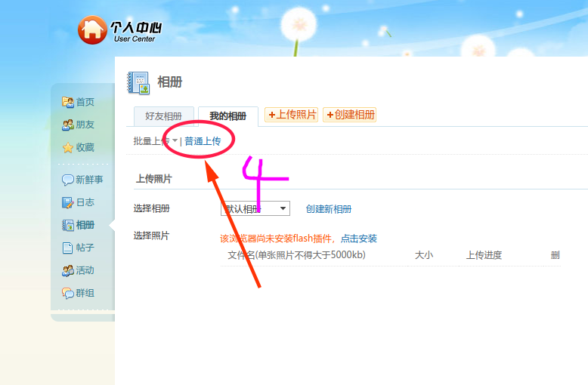
Task: Open 活动 activities sidebar icon
Action: [x=68, y=270]
